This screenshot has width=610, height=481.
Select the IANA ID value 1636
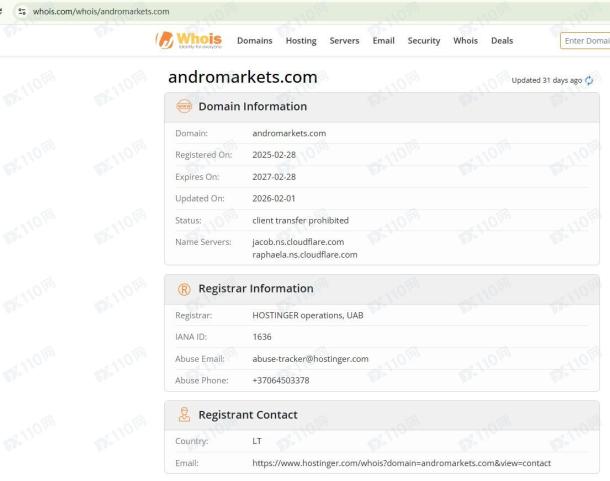point(262,337)
